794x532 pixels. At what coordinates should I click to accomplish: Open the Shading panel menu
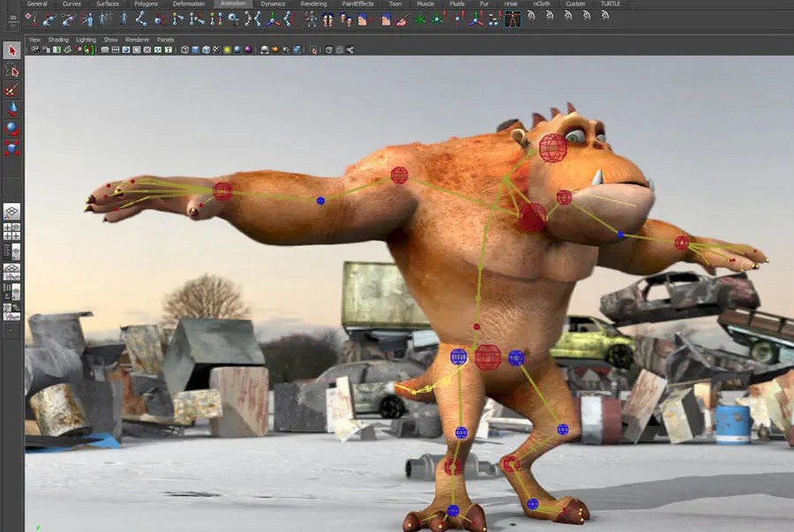[x=58, y=40]
